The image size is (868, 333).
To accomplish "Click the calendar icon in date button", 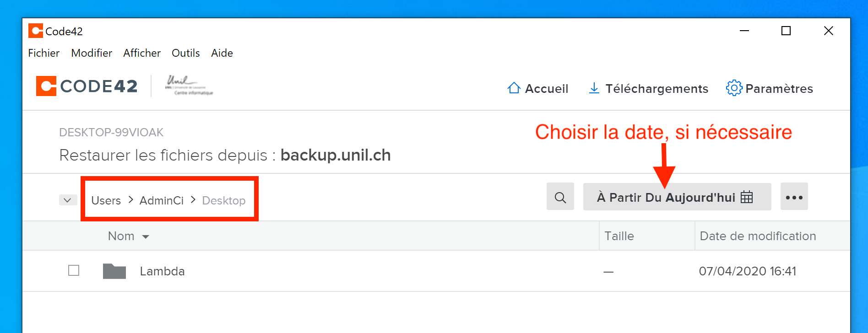I will pyautogui.click(x=747, y=197).
